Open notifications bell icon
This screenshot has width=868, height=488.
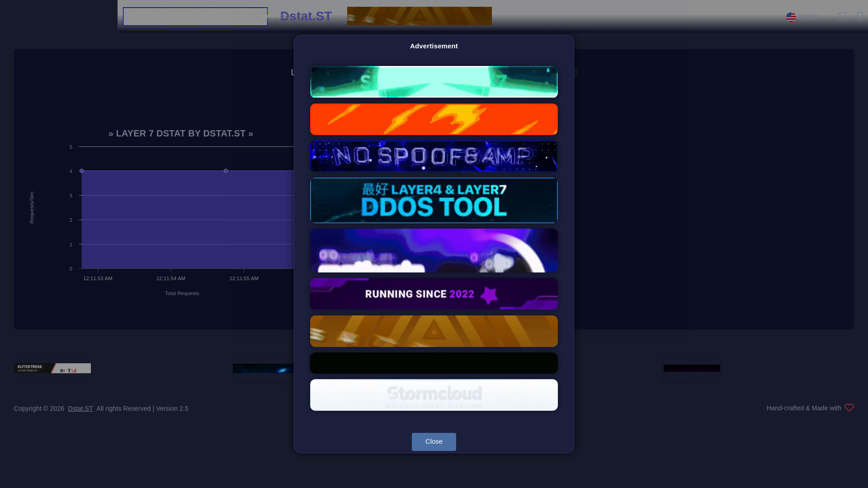tap(860, 16)
